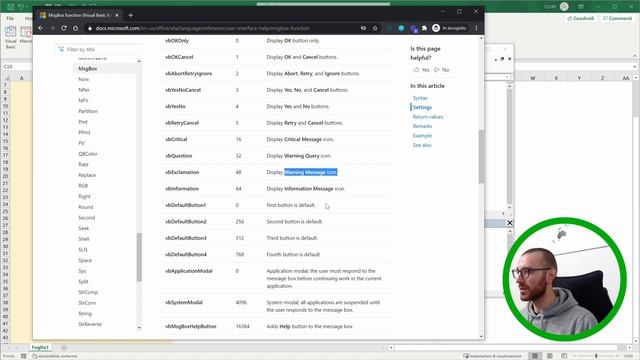The image size is (640, 360).
Task: Open the NPer function in sidebar
Action: [84, 90]
